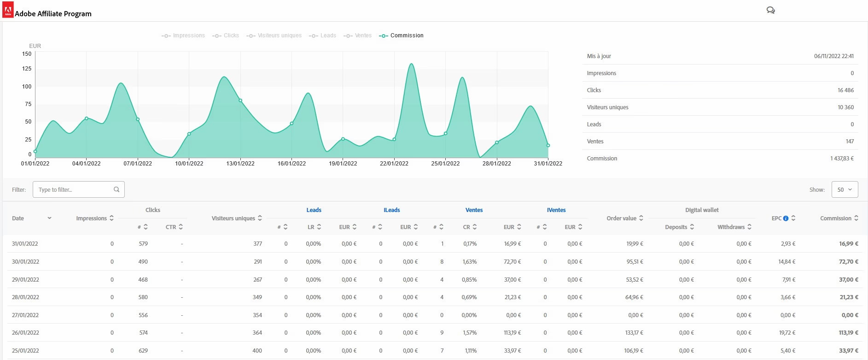
Task: Click chart data point at 13/01/2022
Action: coord(240,100)
